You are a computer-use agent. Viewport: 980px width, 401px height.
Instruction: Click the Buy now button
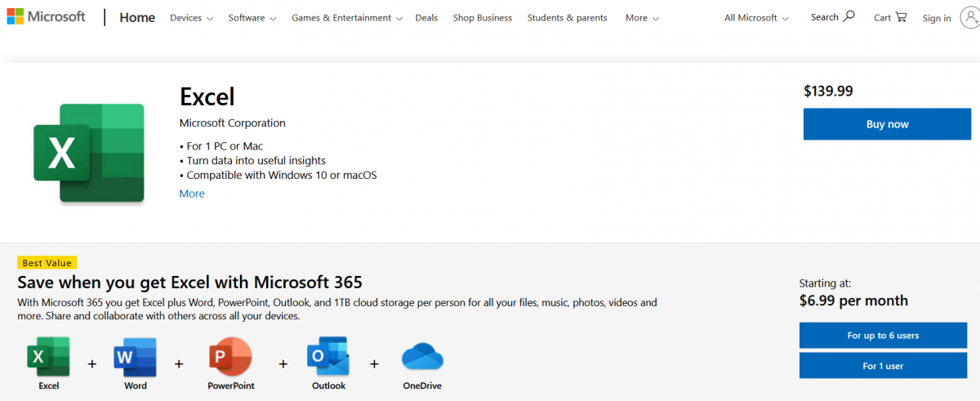[887, 124]
